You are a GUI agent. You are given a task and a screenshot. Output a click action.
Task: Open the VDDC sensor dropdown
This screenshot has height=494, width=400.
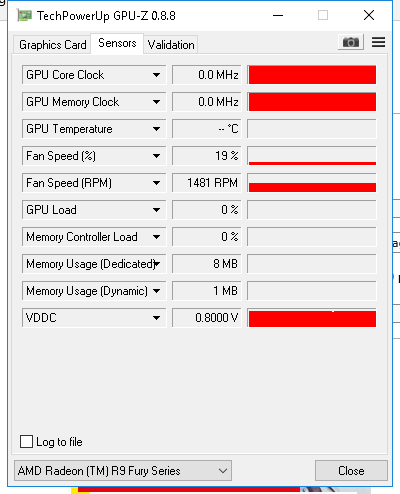click(156, 318)
